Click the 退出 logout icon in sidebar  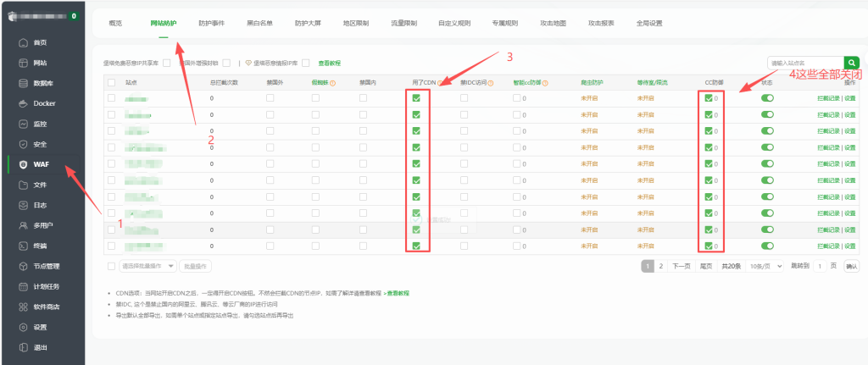(23, 347)
